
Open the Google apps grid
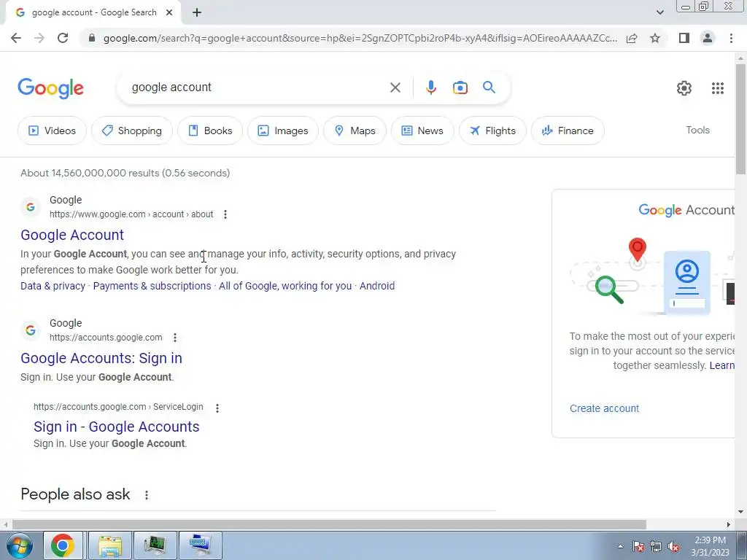tap(718, 88)
